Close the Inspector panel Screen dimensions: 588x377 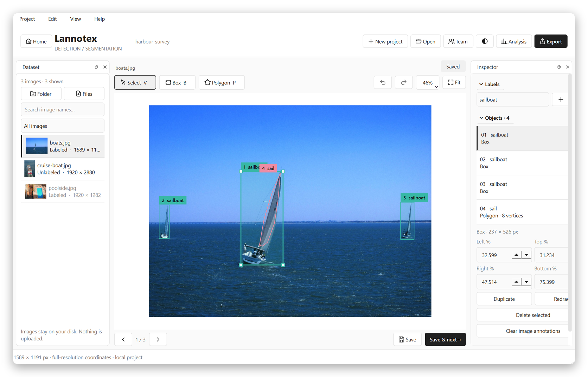(568, 67)
